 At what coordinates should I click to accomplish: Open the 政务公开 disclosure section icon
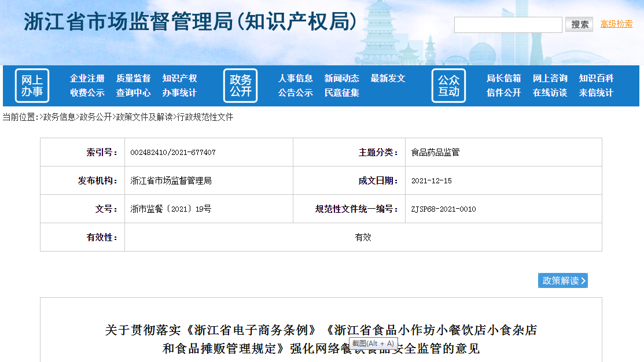(x=241, y=85)
